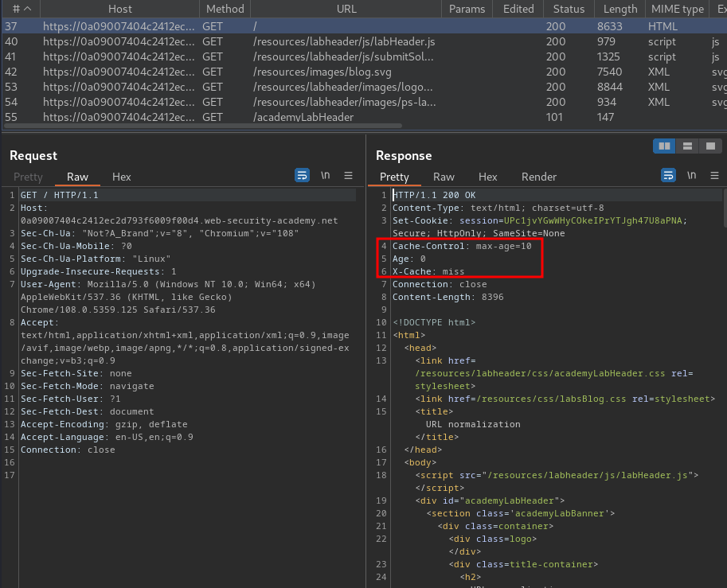Click Length value 8633 in row 37
727x588 pixels.
coord(610,26)
